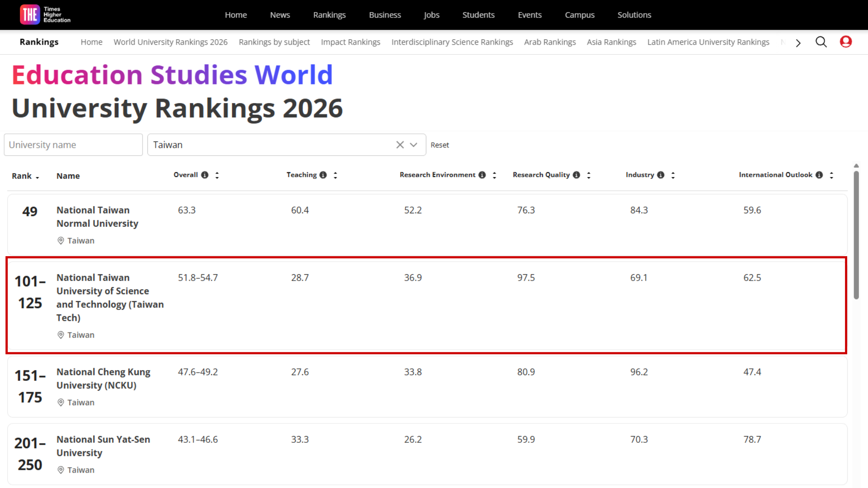Image resolution: width=868 pixels, height=488 pixels.
Task: Click Research Quality info icon
Action: tap(576, 175)
